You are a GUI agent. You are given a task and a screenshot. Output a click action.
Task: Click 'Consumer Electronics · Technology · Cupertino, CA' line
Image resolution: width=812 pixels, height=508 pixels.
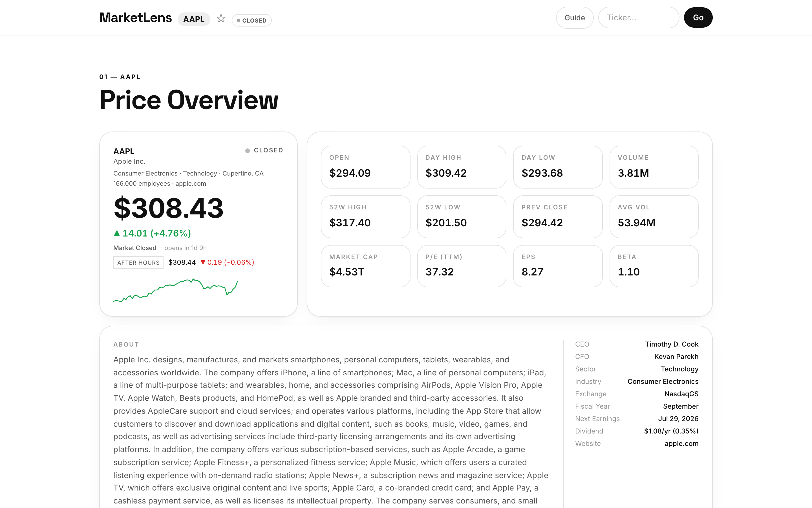tap(188, 173)
